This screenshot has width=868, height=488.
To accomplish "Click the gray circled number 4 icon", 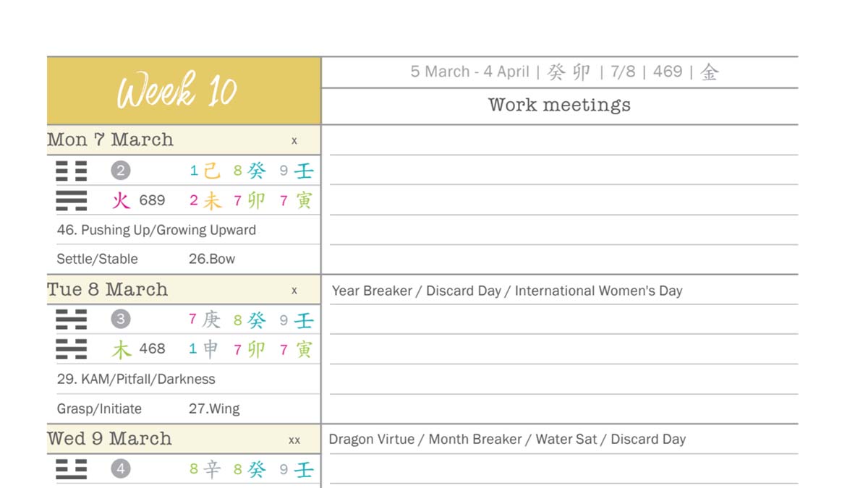I will [x=120, y=468].
